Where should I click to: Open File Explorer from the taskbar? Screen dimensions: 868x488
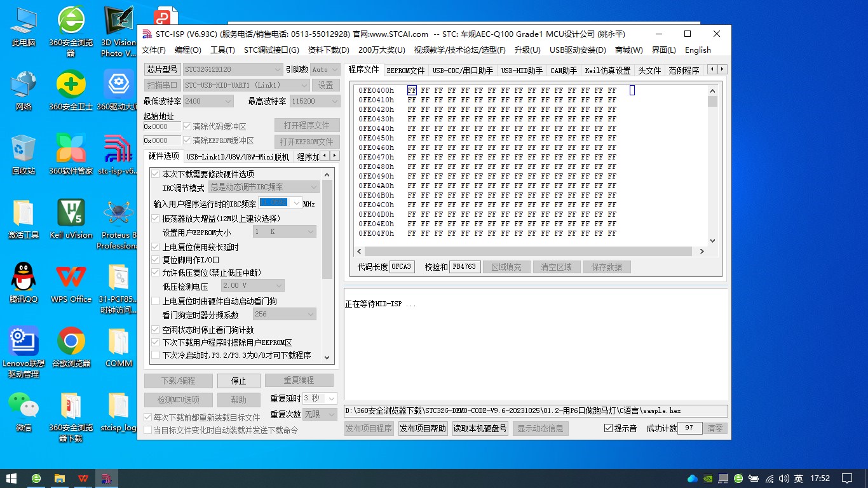59,478
